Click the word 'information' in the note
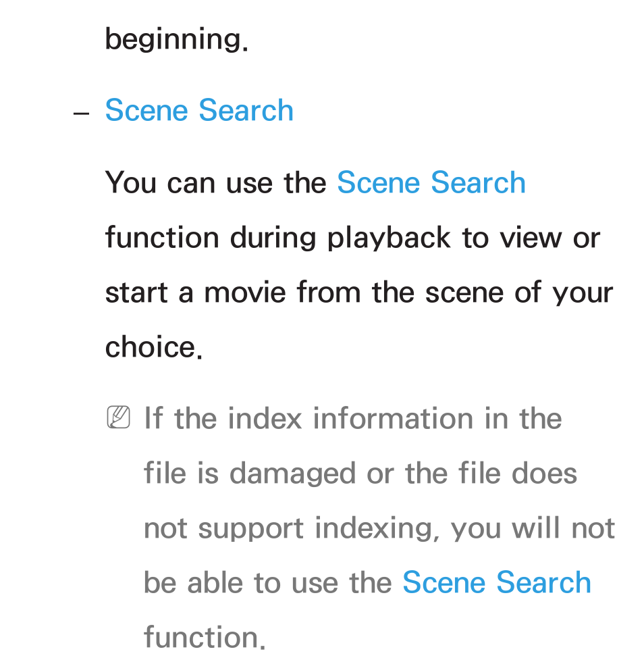This screenshot has height=660, width=644. (394, 418)
